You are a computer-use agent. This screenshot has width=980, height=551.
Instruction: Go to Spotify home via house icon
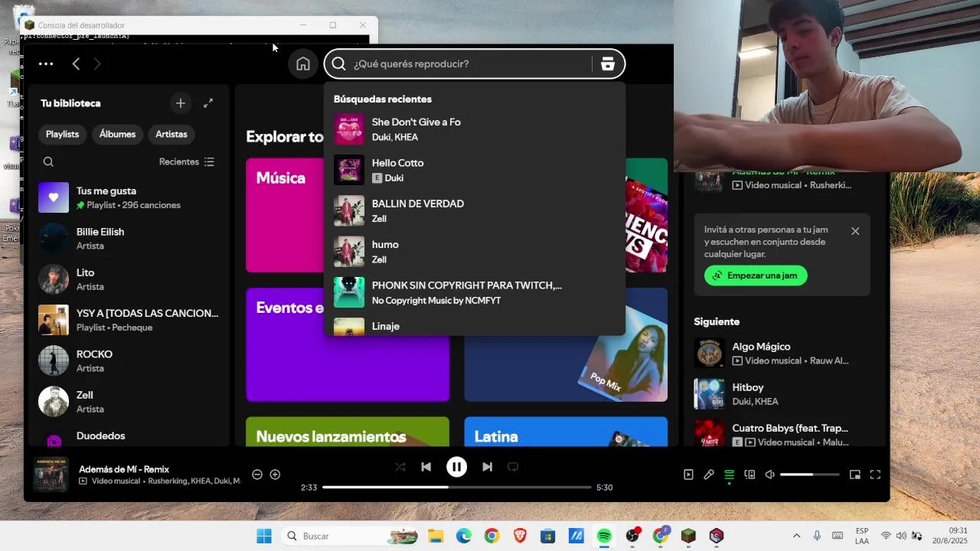click(303, 64)
